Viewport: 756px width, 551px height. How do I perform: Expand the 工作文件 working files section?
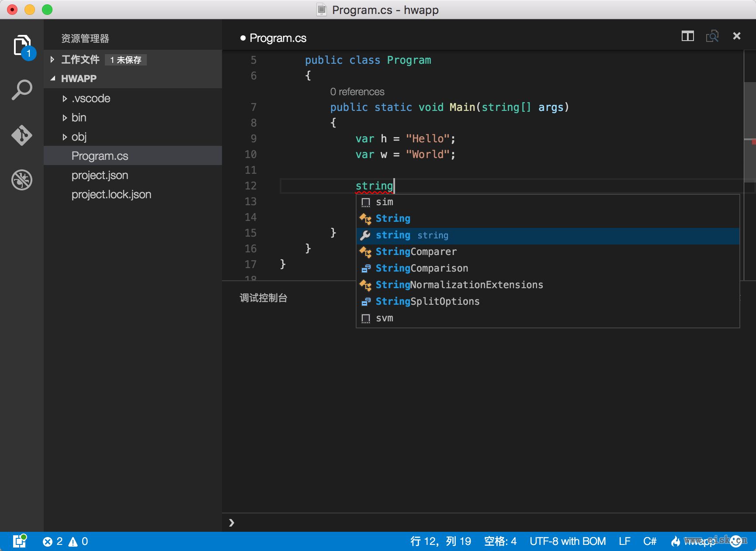coord(80,59)
